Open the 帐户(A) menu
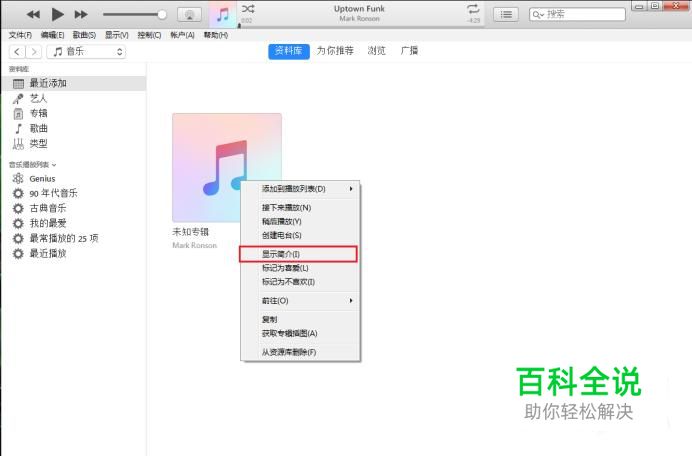This screenshot has width=692, height=456. (x=182, y=35)
